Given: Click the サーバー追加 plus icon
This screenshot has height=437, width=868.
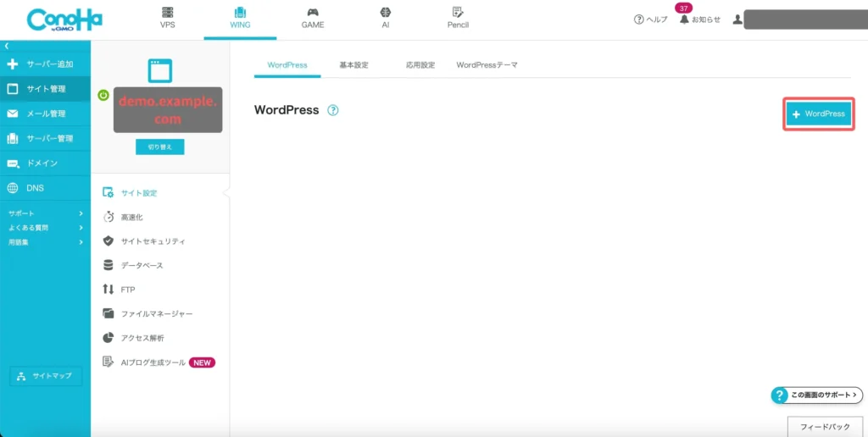Looking at the screenshot, I should point(13,64).
